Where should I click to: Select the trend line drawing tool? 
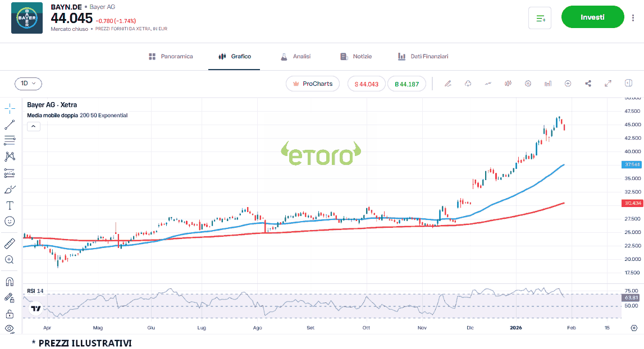[x=10, y=125]
